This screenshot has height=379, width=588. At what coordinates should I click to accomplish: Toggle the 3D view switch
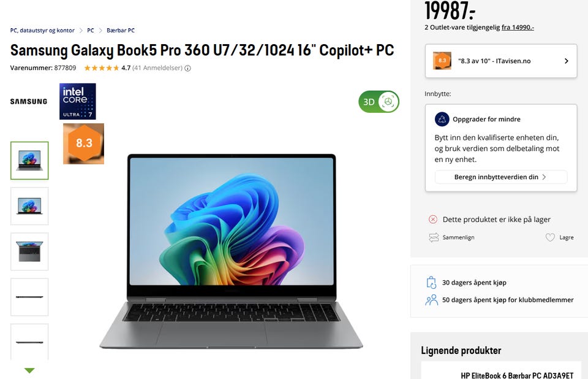click(379, 102)
